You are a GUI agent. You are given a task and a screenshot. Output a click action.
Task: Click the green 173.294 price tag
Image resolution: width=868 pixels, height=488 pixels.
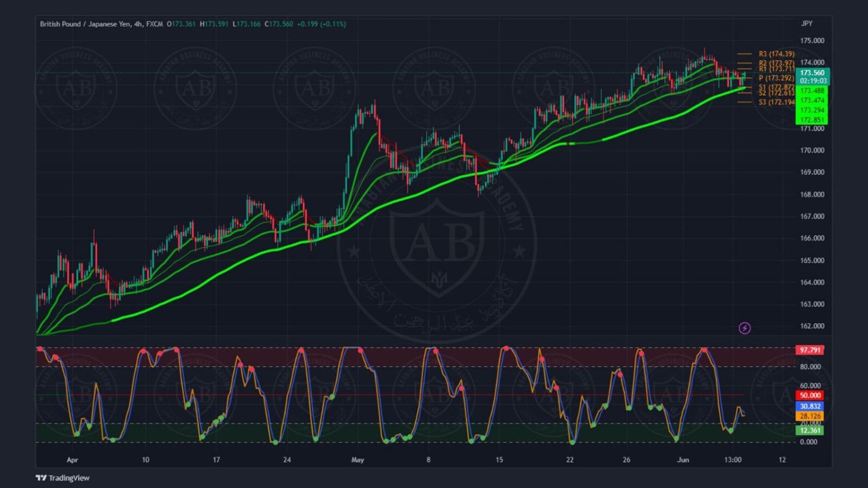click(x=812, y=110)
